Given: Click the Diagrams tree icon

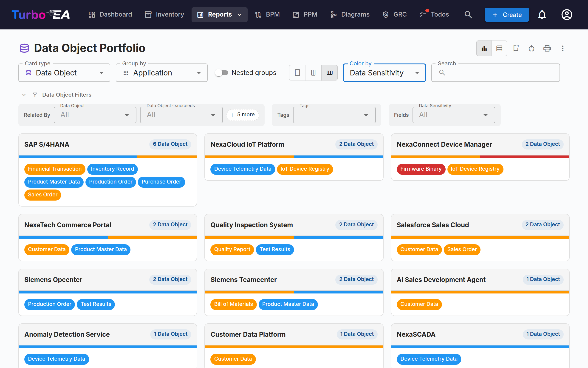Looking at the screenshot, I should coord(333,14).
